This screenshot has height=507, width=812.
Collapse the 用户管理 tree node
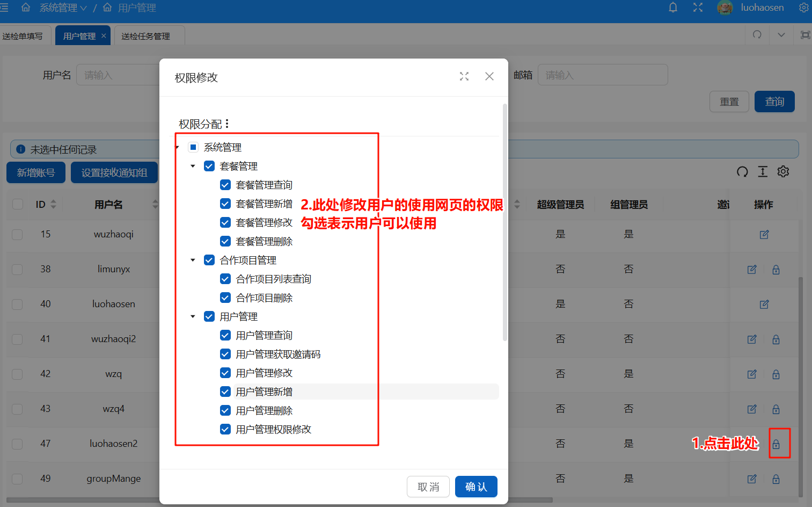(193, 317)
